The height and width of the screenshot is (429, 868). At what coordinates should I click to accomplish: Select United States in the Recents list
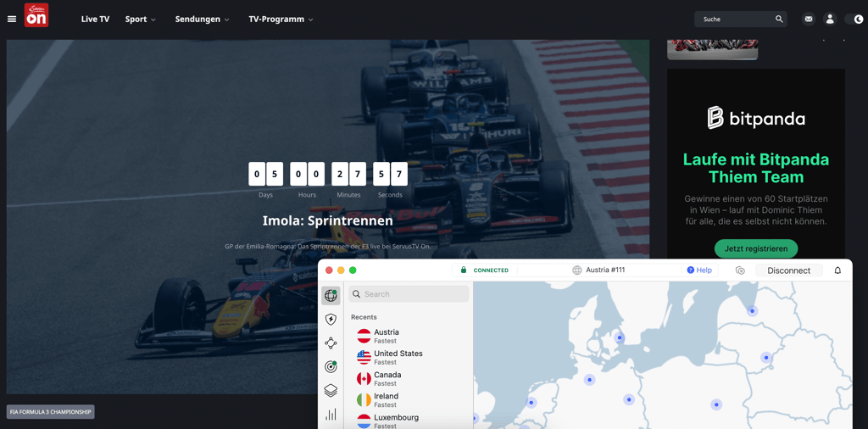[409, 357]
